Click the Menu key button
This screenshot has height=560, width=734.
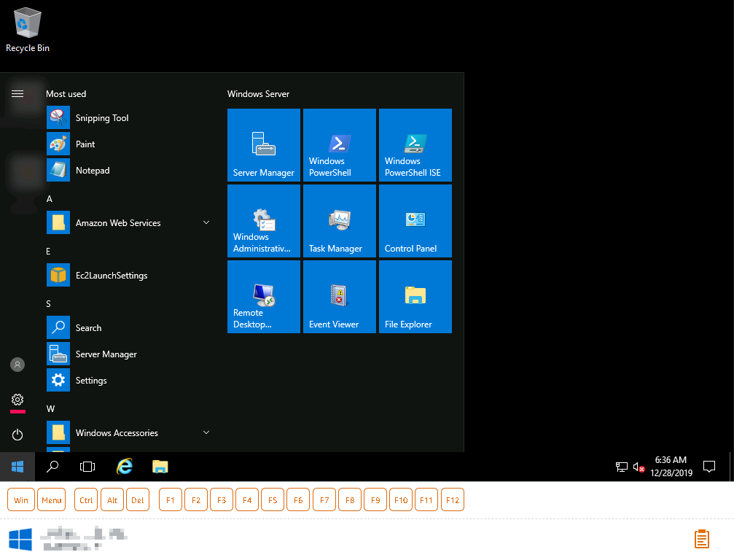[52, 500]
